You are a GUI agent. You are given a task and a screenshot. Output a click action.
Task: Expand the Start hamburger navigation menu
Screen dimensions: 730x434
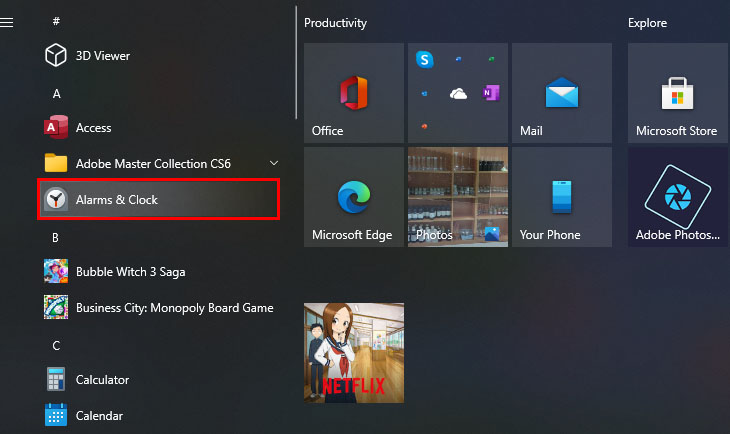pos(7,22)
